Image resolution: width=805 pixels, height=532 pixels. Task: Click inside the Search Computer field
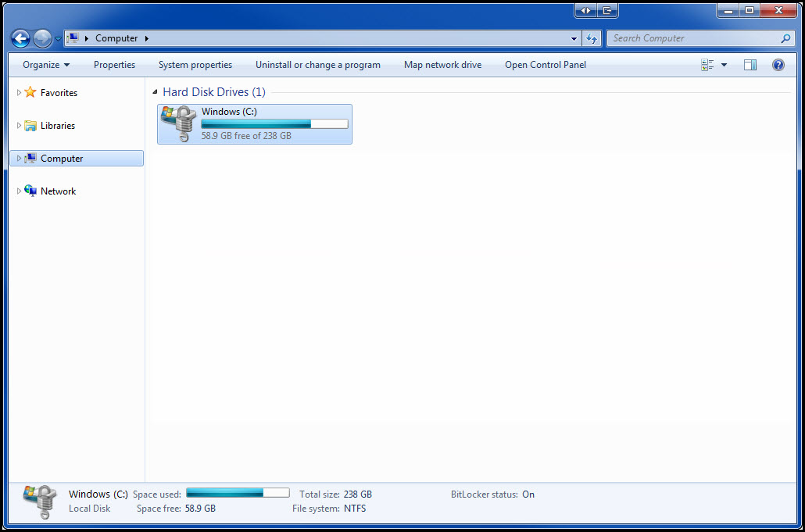pyautogui.click(x=696, y=37)
